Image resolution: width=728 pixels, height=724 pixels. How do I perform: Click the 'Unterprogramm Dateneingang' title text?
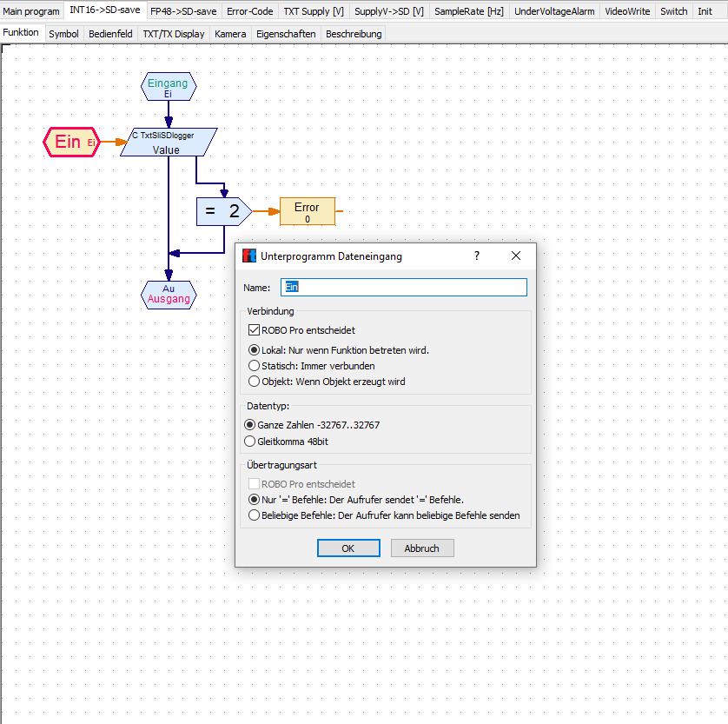[x=331, y=256]
